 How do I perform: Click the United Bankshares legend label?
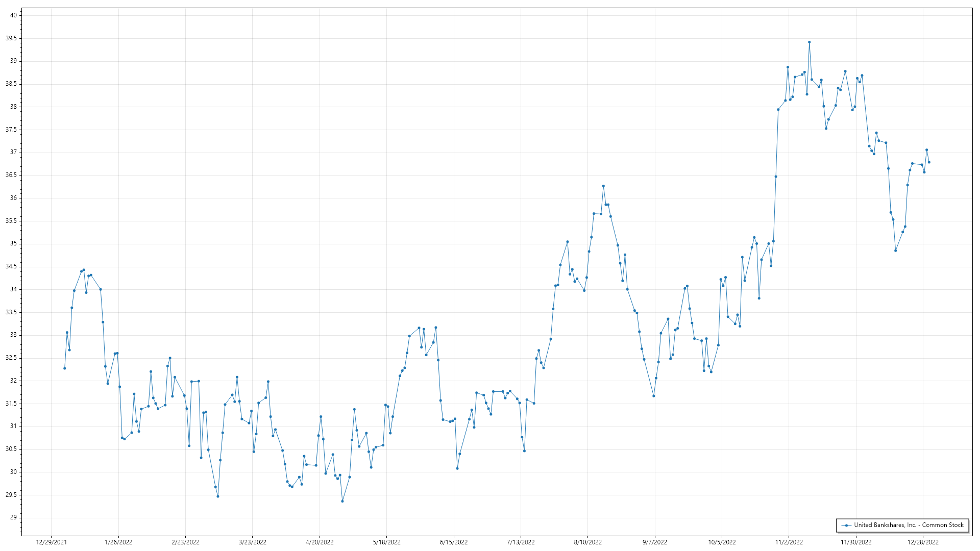[x=909, y=525]
